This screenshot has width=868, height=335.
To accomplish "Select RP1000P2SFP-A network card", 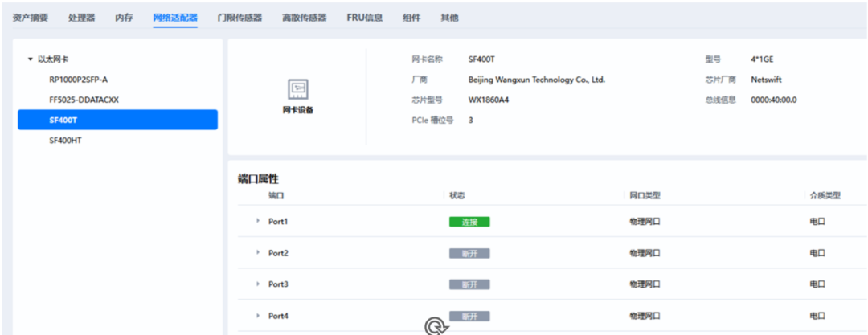I will [79, 80].
